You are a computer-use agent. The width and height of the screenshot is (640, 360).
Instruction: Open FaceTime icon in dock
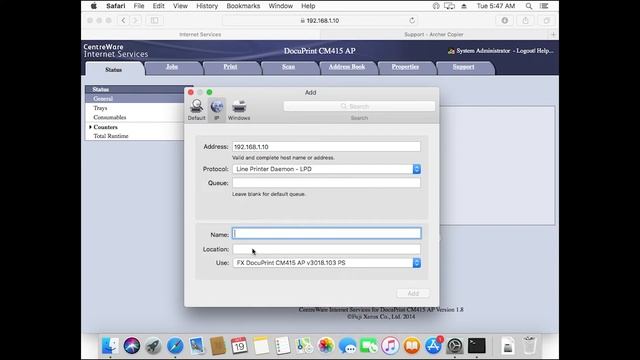(369, 346)
